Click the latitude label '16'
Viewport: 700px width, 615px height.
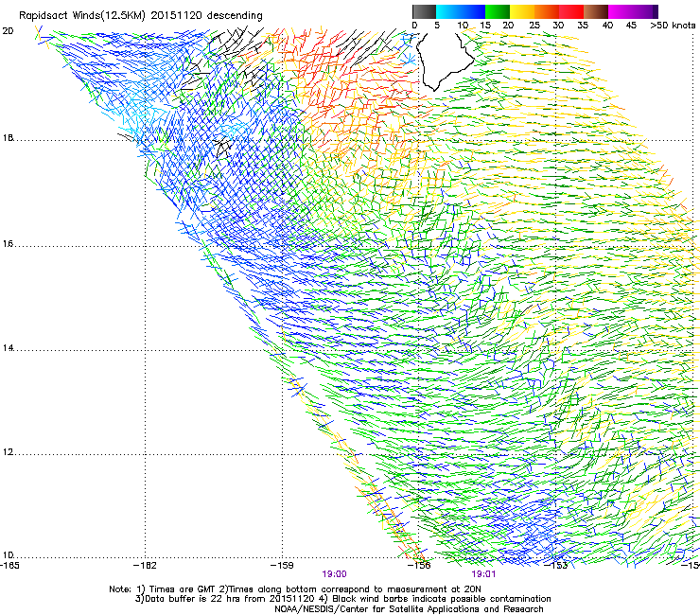(x=8, y=244)
